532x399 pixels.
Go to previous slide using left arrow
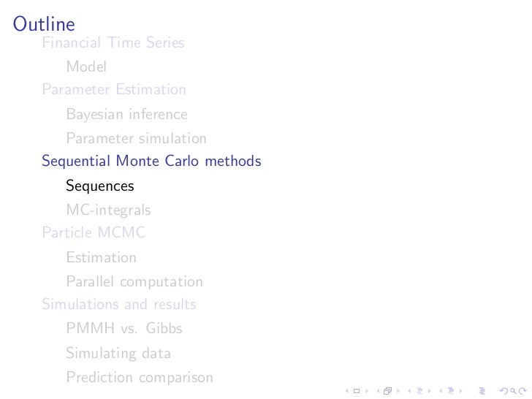pos(347,391)
